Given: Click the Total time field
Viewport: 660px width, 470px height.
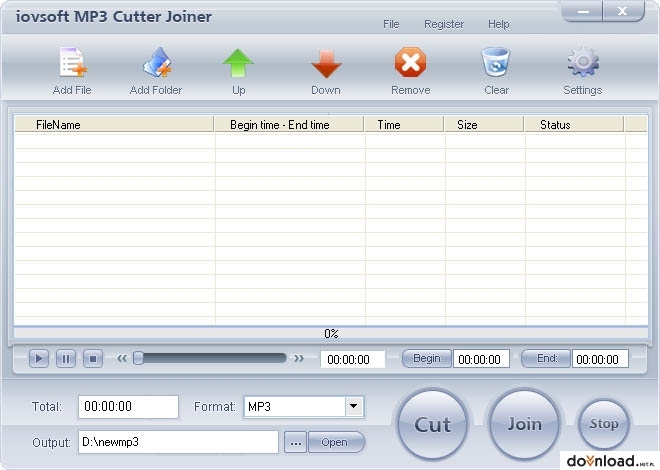Looking at the screenshot, I should 128,406.
